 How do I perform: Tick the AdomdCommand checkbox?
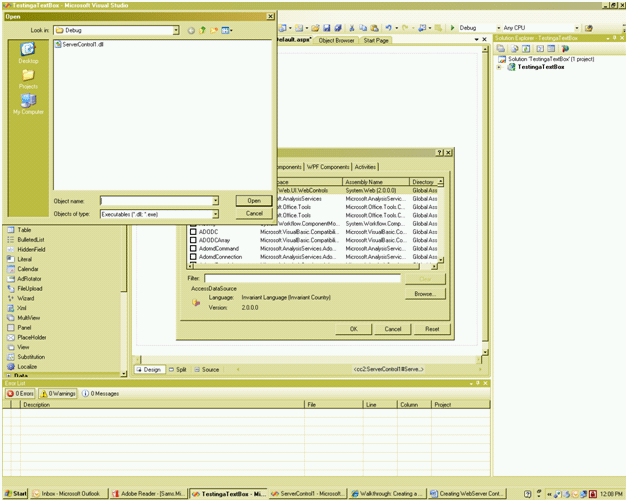point(194,248)
